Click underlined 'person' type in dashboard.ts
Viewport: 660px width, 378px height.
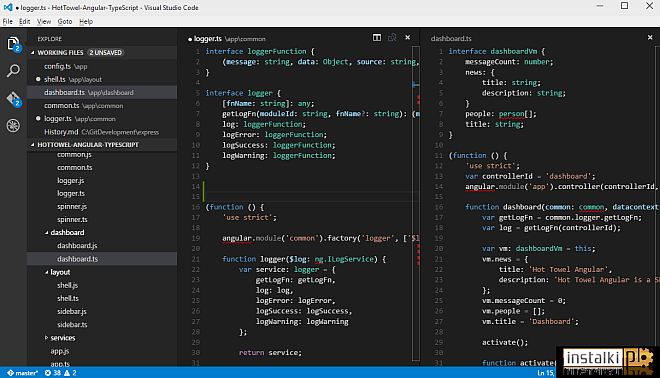point(511,114)
